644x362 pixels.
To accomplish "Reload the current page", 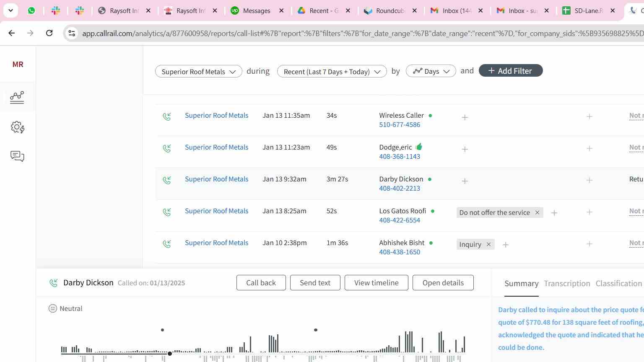I will coord(49,33).
